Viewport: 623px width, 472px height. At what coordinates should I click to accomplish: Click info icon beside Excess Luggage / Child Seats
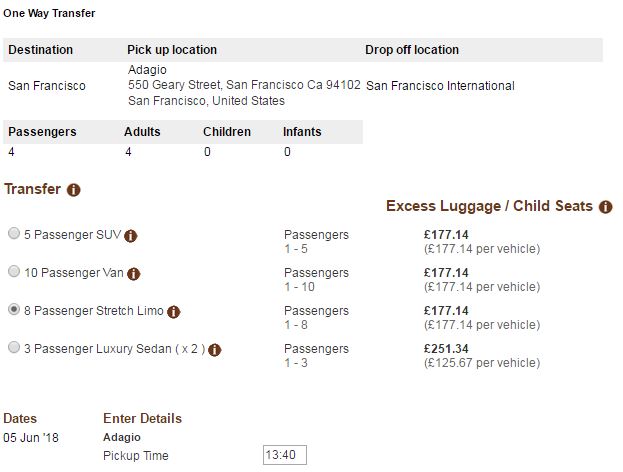coord(605,207)
